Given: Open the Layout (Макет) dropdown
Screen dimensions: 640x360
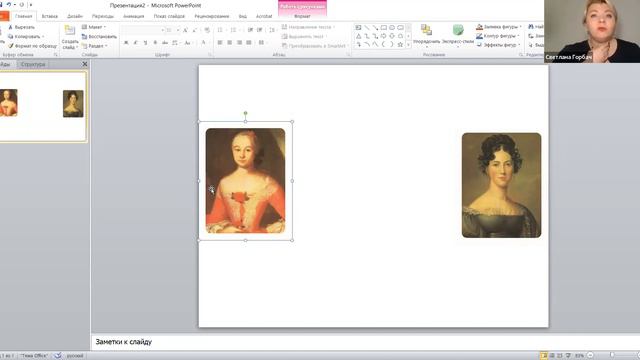Looking at the screenshot, I should (94, 27).
